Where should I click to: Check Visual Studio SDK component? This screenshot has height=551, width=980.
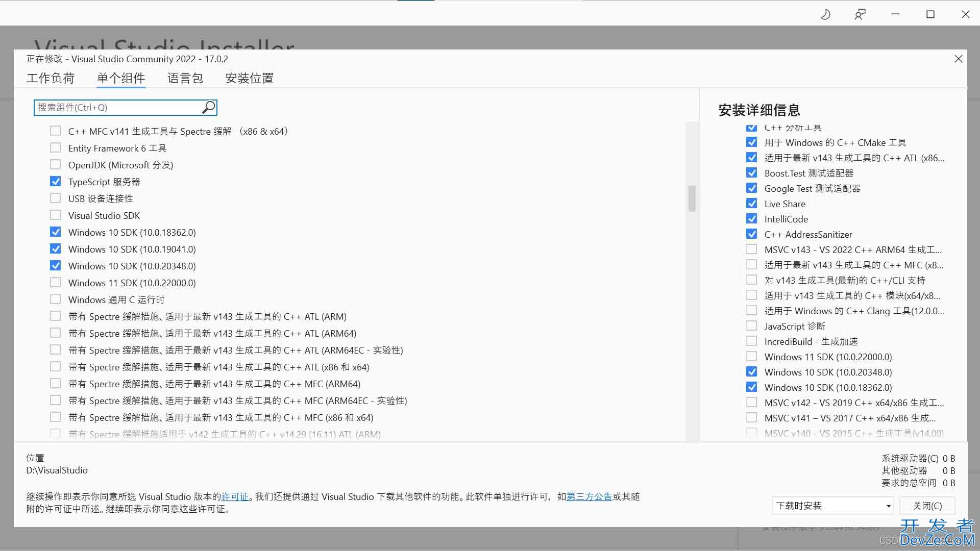pyautogui.click(x=55, y=215)
